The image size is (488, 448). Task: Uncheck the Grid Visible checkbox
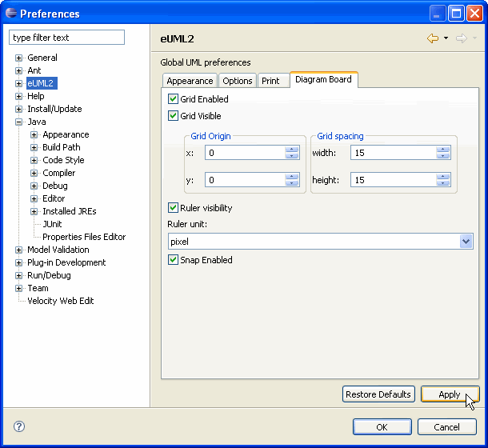pos(174,116)
